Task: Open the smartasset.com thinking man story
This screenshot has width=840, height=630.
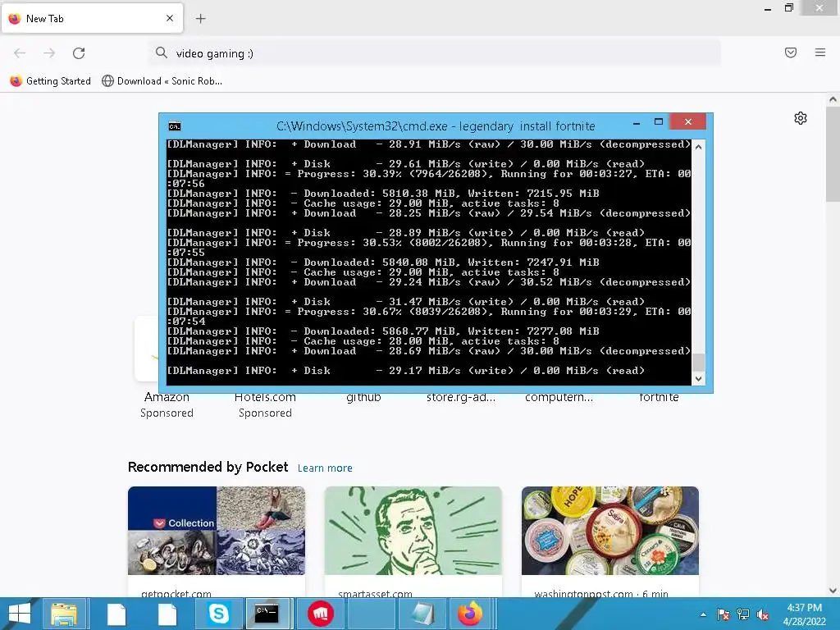Action: tap(413, 531)
